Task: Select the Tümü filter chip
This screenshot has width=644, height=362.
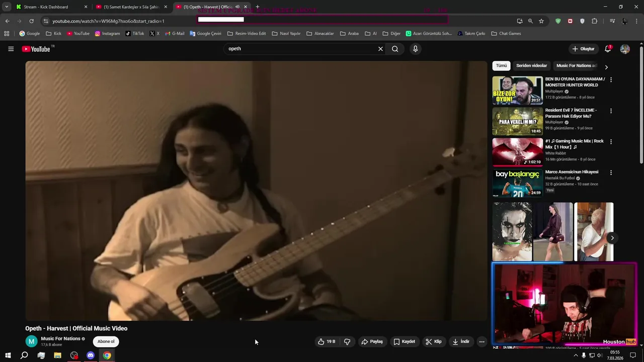Action: [x=502, y=66]
